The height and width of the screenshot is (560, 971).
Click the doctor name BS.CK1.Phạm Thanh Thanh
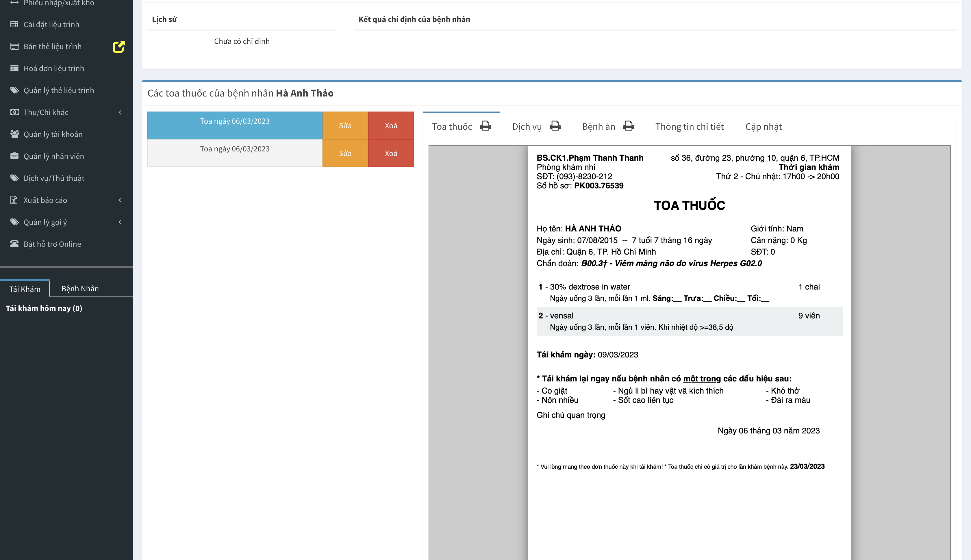[590, 158]
